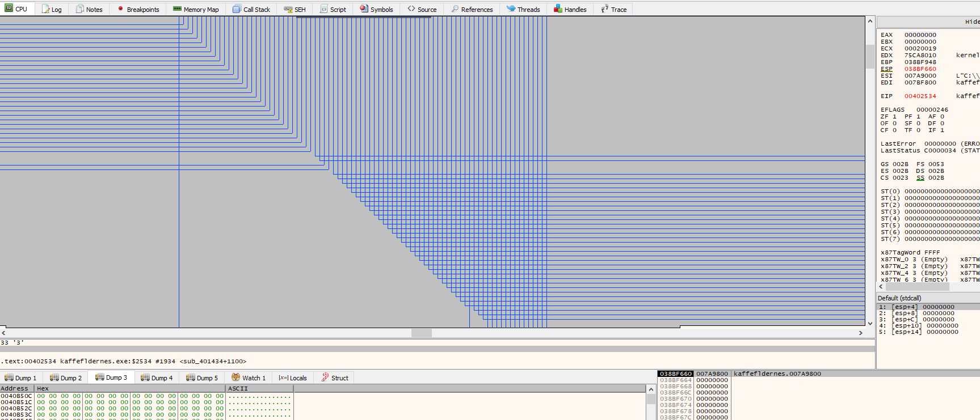Click the Dump 3 memory icon

click(x=99, y=377)
